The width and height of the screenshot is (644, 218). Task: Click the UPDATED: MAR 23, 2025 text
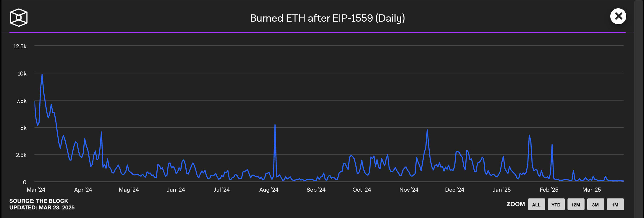[42, 208]
